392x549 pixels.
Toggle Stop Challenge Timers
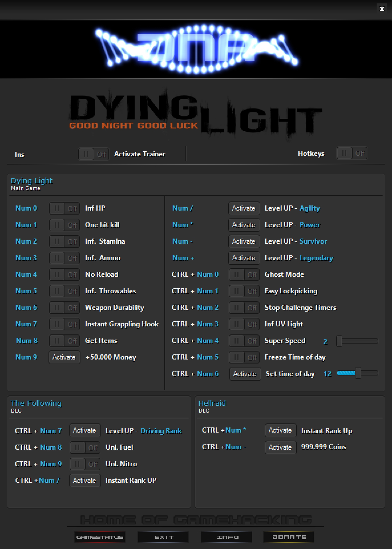244,308
